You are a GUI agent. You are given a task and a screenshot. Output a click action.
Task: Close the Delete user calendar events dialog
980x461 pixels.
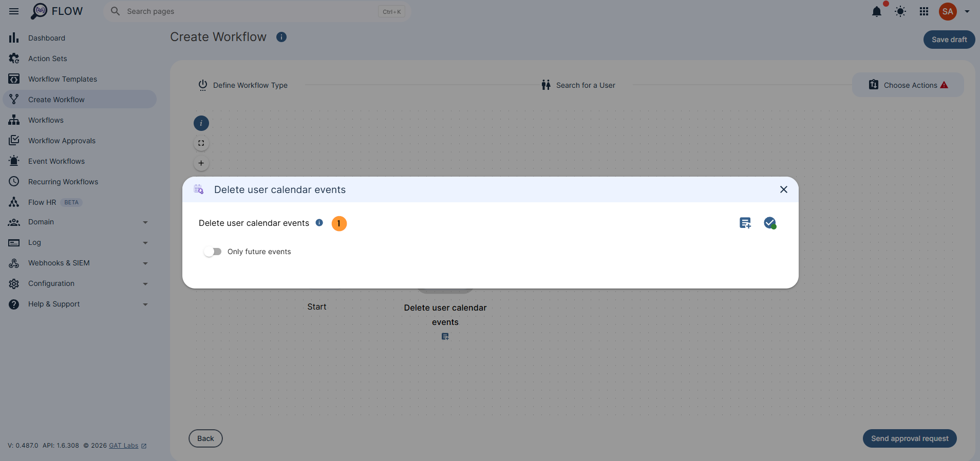(x=784, y=189)
